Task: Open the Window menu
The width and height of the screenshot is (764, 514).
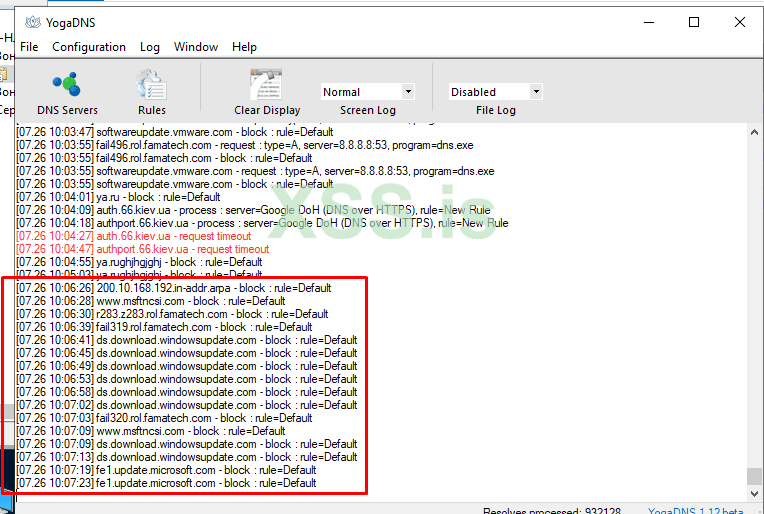Action: pos(196,47)
